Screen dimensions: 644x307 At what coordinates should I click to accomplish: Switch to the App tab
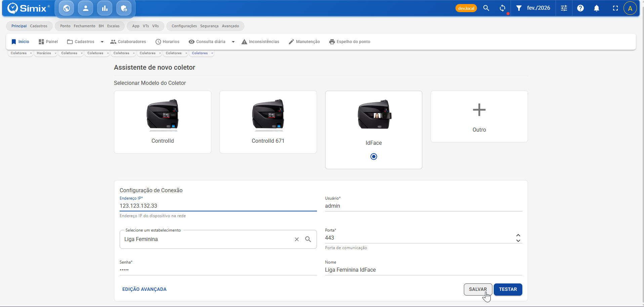136,26
